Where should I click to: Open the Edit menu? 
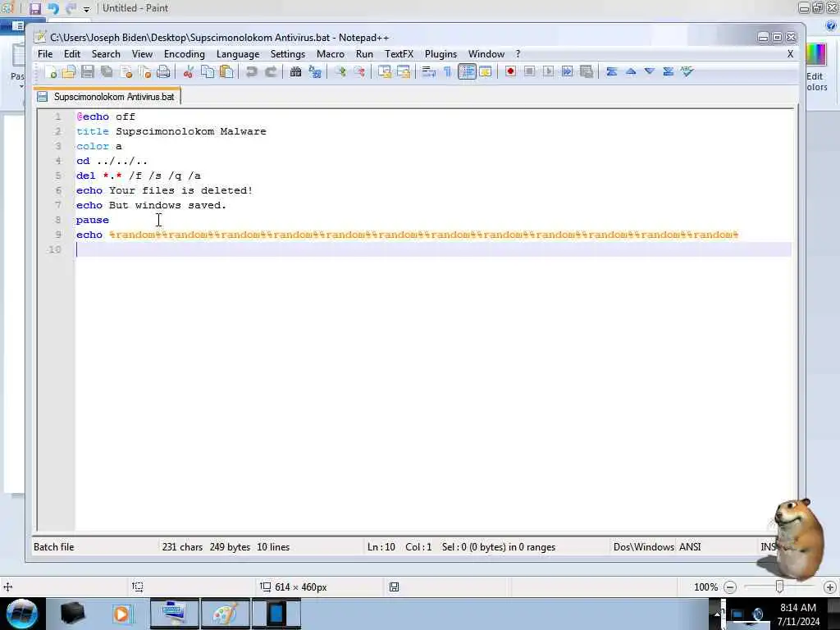[x=72, y=54]
